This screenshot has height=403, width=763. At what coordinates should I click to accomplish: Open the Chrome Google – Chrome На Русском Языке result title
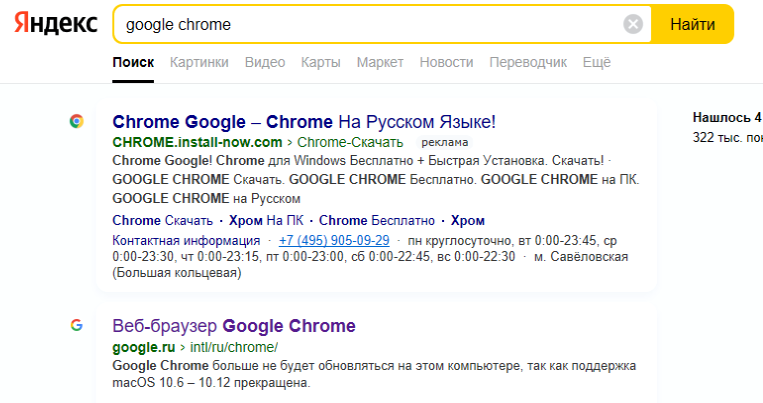304,122
